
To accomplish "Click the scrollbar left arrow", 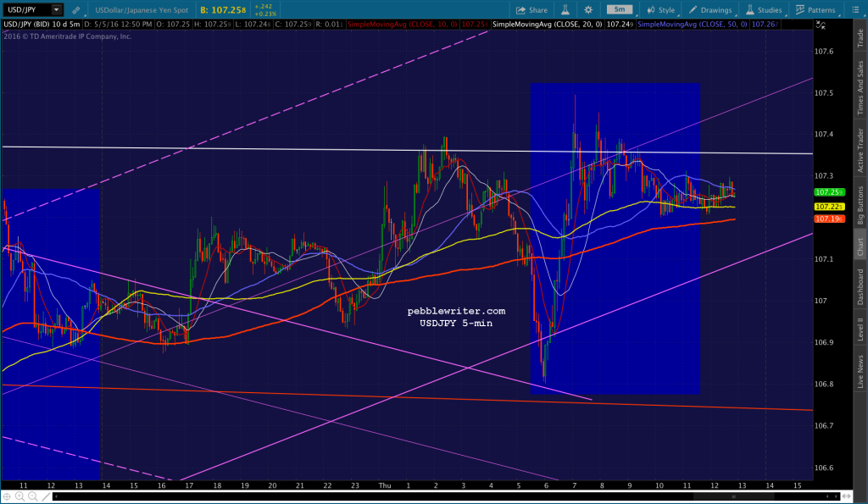I will click(x=57, y=497).
